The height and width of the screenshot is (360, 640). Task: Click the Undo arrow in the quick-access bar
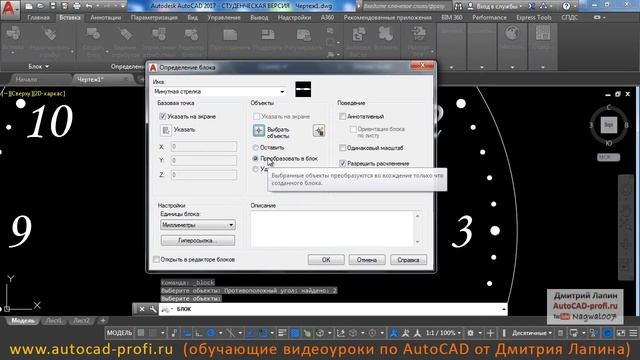pyautogui.click(x=89, y=6)
